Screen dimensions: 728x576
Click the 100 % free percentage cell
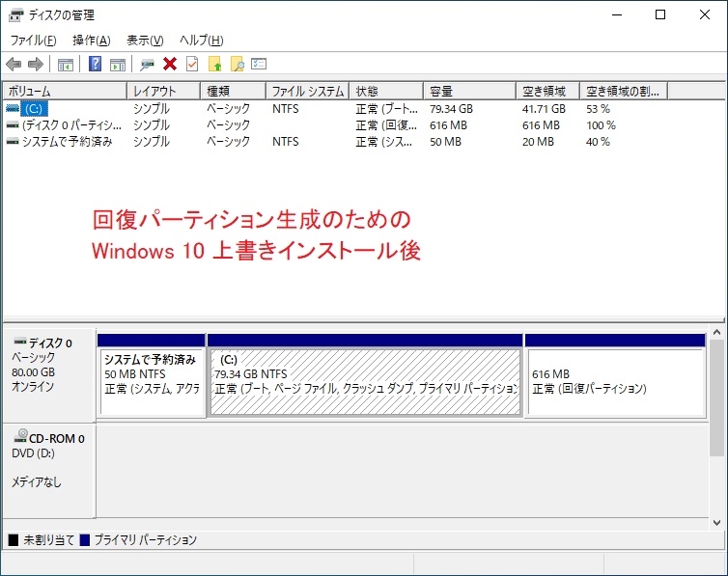[601, 125]
